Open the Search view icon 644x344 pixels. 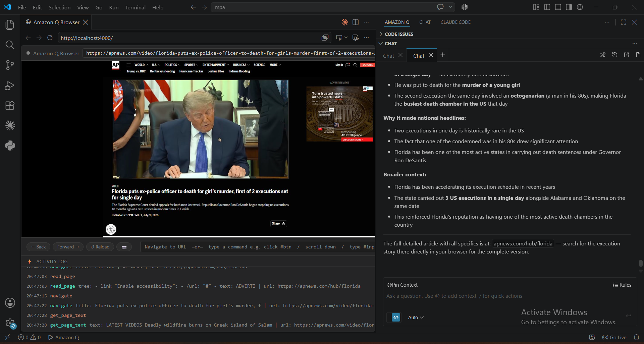10,45
